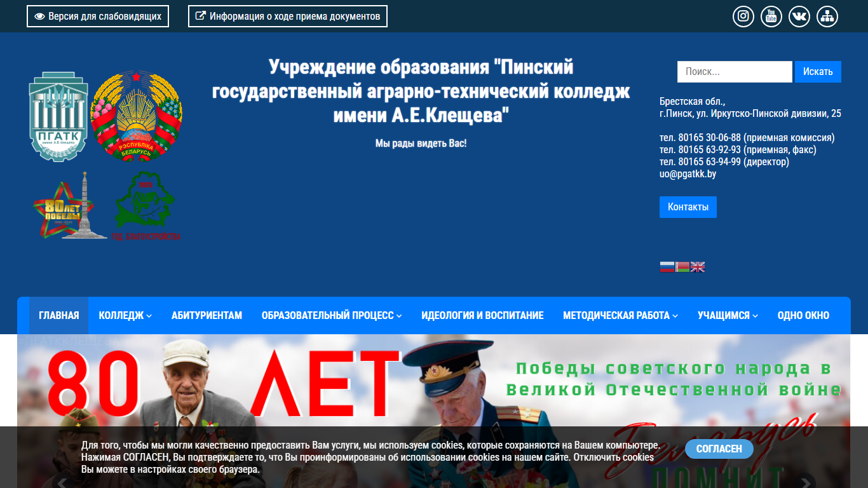The width and height of the screenshot is (868, 488).
Task: Expand the ОБРАЗОВАТЕЛЬНЫЙ ПРОЦЕСС dropdown
Action: [x=332, y=315]
